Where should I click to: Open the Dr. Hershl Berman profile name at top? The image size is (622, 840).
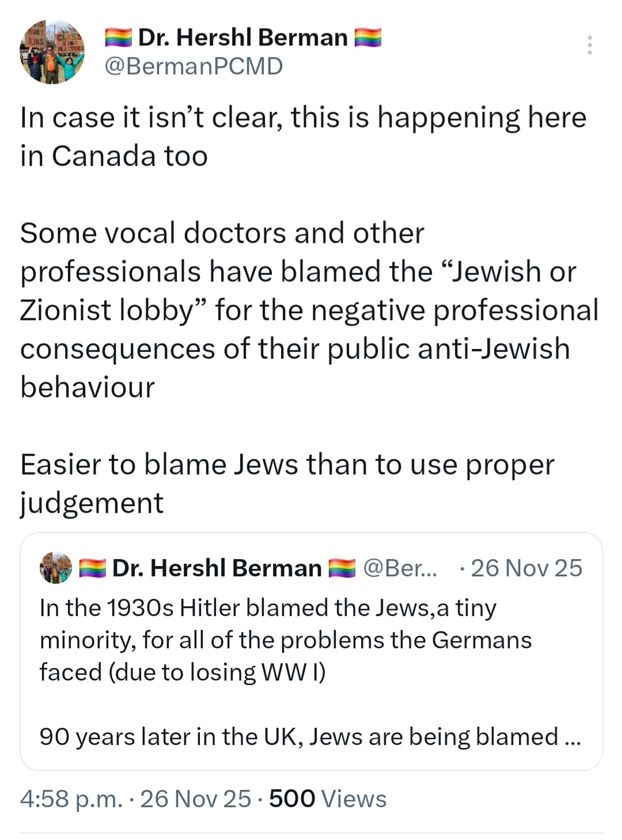point(243,38)
